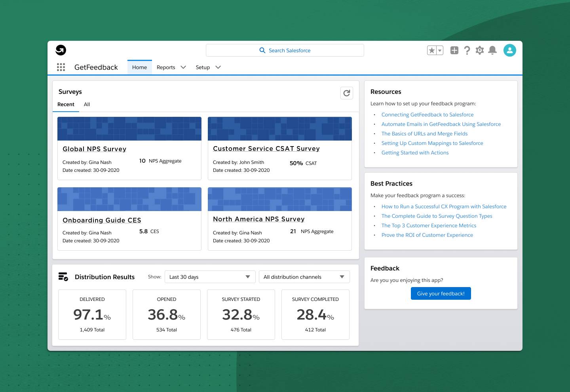Open the Reports tab
Screen dimensions: 570x392
(x=166, y=67)
